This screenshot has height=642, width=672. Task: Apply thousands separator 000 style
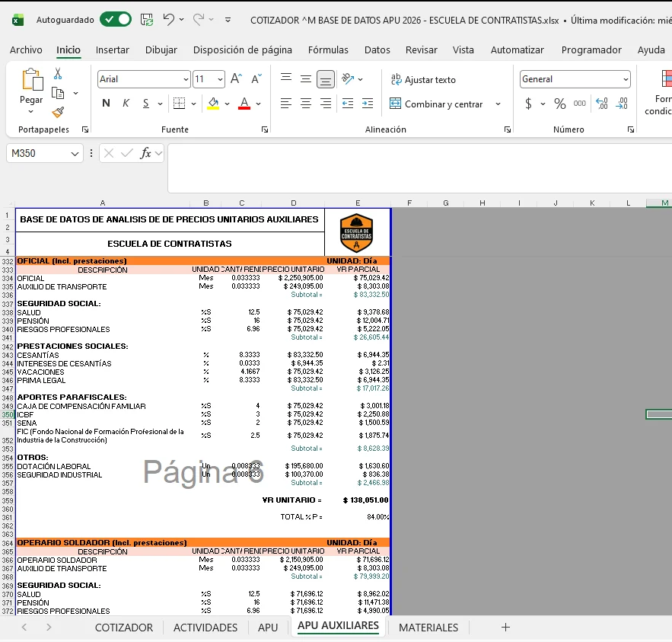579,104
